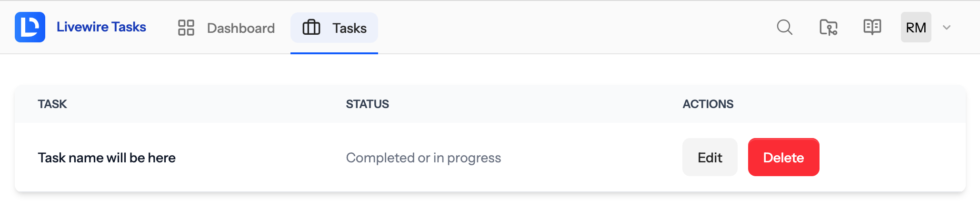The image size is (980, 219).
Task: Select the 'Task name will be here' text
Action: click(x=107, y=158)
